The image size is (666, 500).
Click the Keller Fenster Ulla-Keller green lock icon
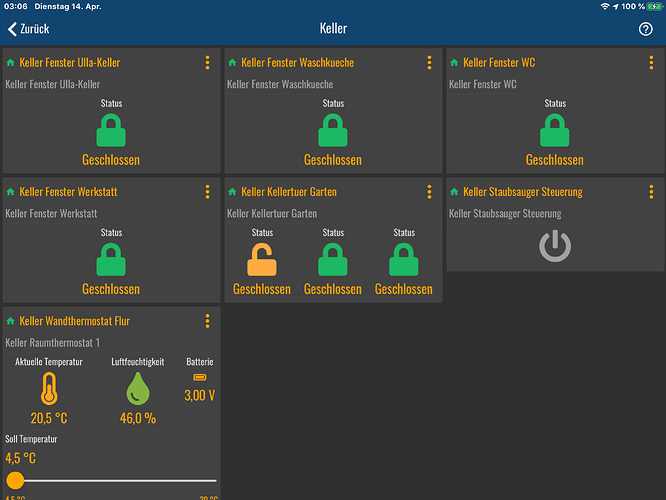click(111, 131)
